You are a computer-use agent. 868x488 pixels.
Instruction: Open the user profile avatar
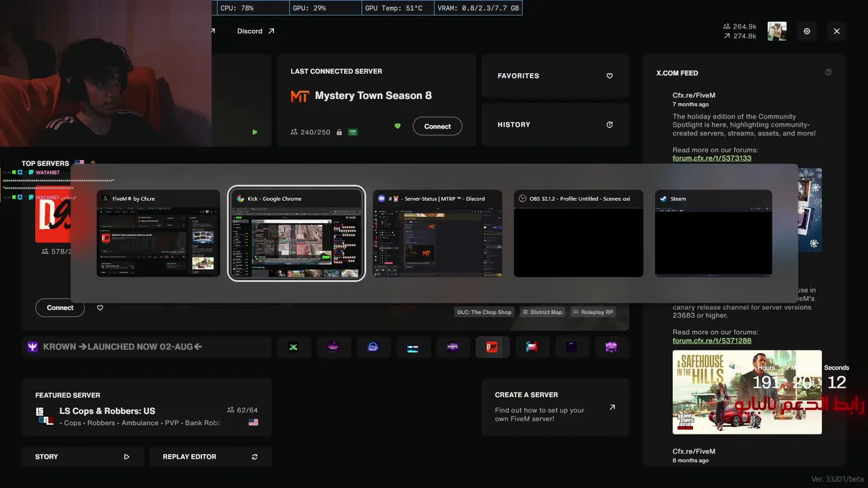(777, 31)
